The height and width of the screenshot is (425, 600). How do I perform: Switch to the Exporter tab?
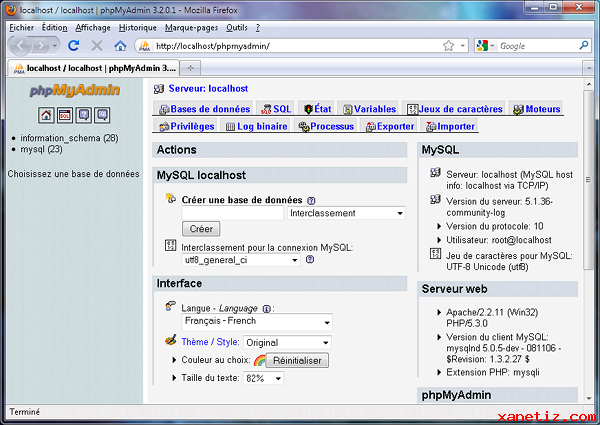pyautogui.click(x=390, y=126)
